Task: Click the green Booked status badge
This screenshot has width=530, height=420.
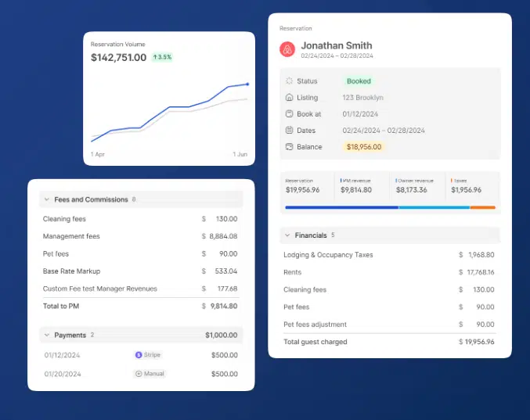Action: [x=359, y=81]
